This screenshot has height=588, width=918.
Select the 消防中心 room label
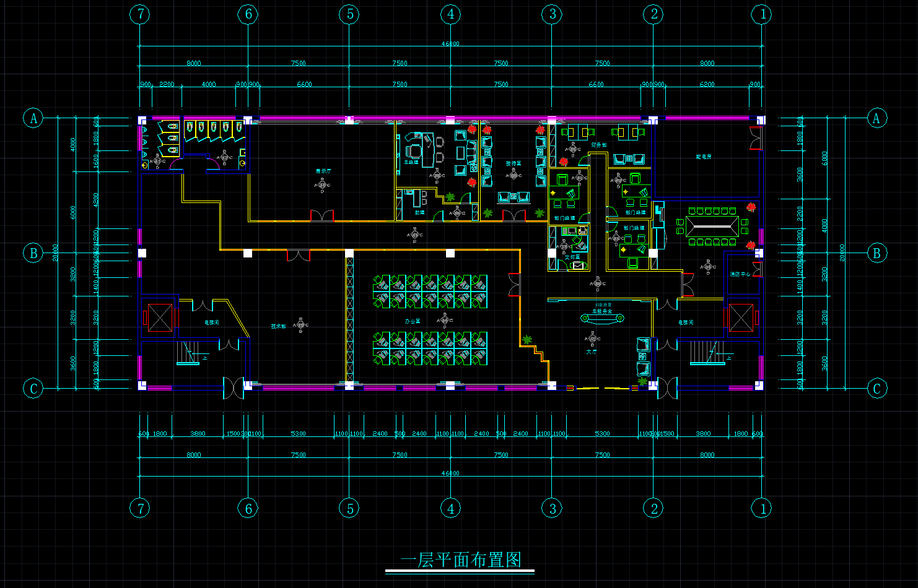(x=739, y=274)
